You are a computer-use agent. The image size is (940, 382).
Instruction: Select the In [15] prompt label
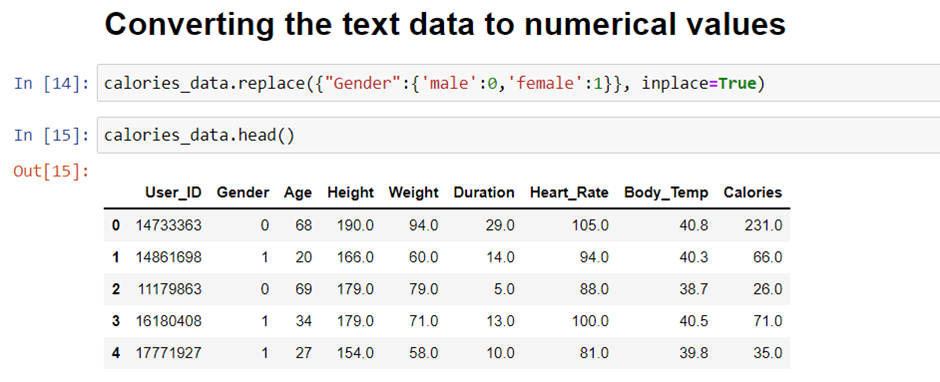click(x=52, y=136)
